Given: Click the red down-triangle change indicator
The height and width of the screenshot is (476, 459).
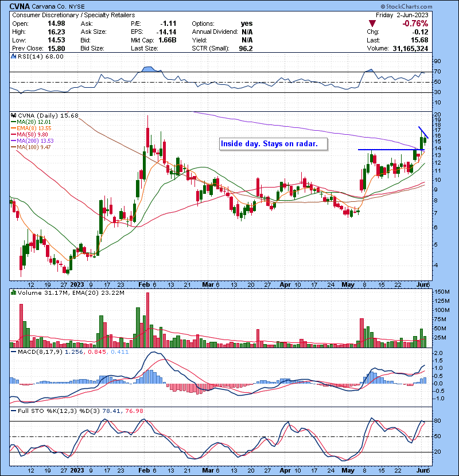Looking at the screenshot, I should [372, 24].
